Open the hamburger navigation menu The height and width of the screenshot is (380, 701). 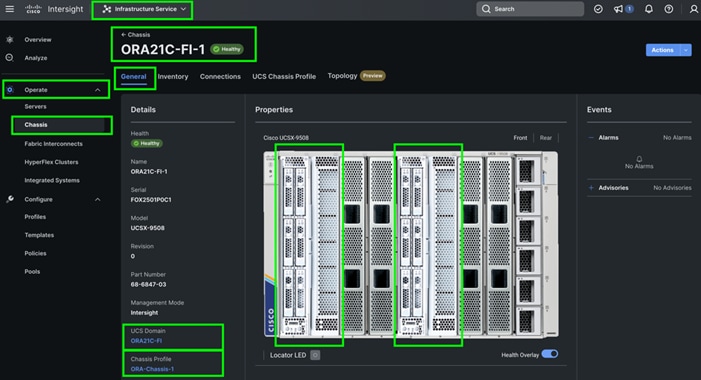9,9
